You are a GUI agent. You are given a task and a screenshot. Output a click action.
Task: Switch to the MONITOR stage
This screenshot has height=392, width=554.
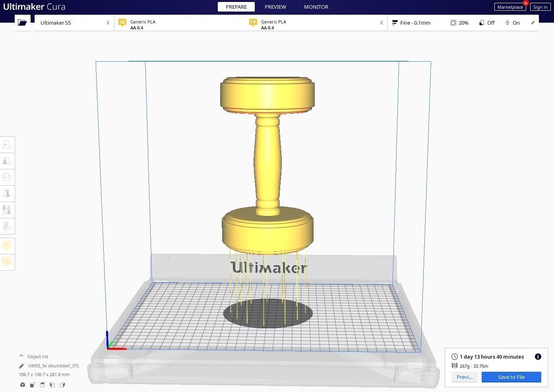316,7
